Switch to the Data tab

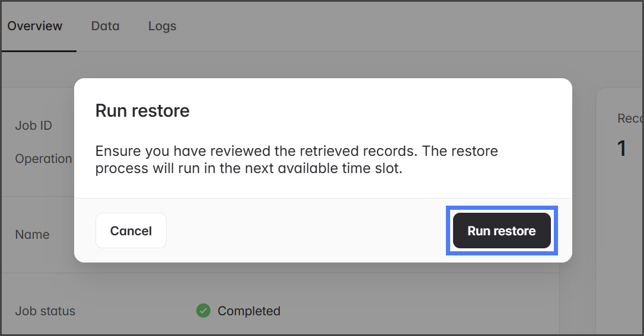(105, 26)
